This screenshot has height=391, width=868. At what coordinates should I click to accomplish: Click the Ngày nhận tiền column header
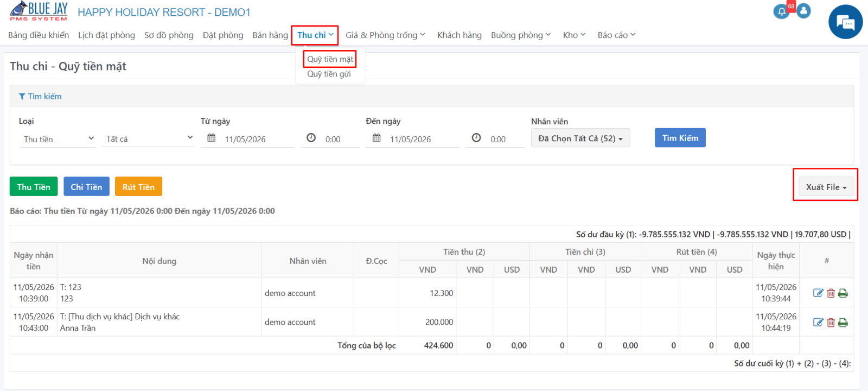pos(34,261)
